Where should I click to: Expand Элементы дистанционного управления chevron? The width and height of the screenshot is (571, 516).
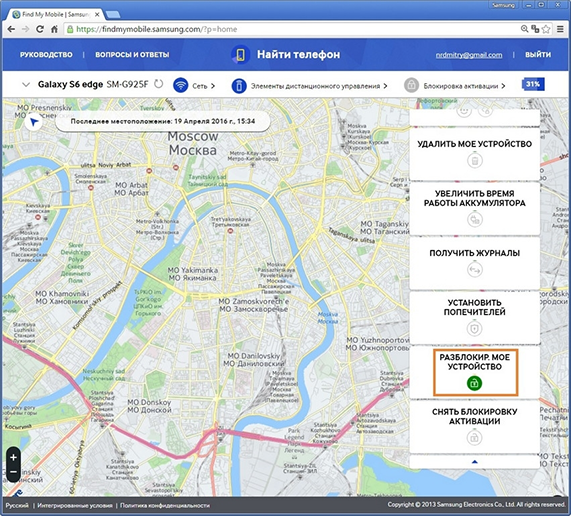(x=385, y=86)
